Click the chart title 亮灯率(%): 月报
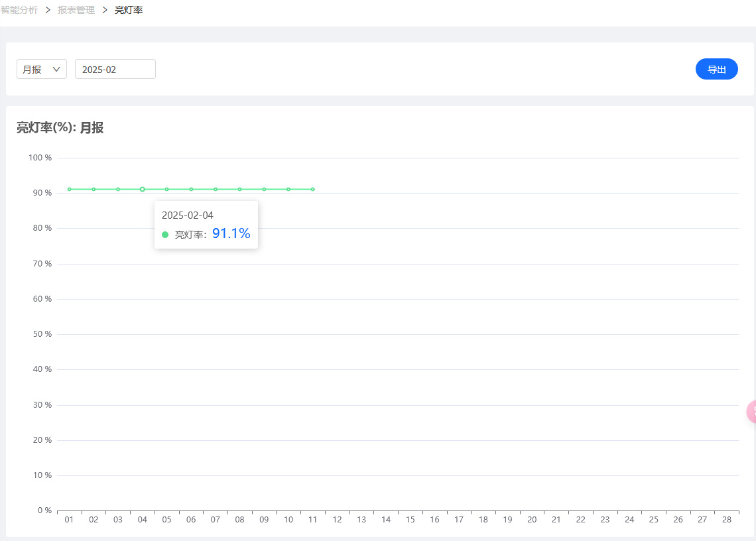Viewport: 756px width, 541px height. (60, 128)
